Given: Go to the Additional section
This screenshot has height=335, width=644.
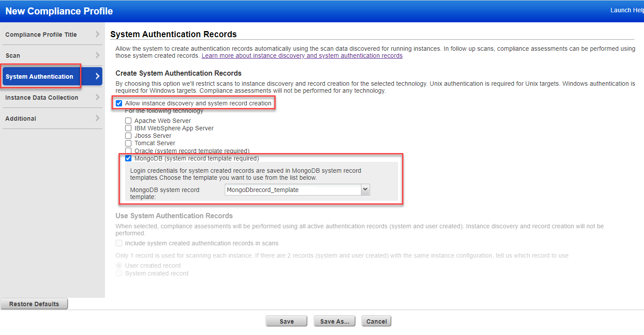Looking at the screenshot, I should tap(21, 119).
